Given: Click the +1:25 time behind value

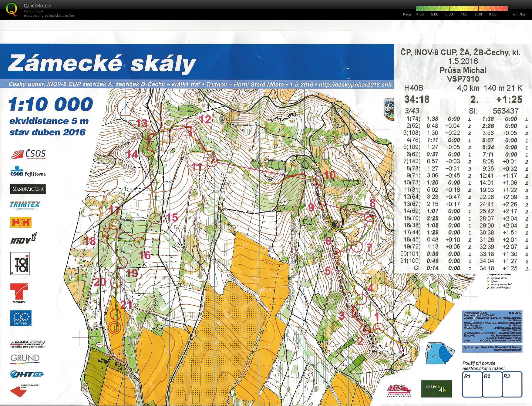Looking at the screenshot, I should tap(509, 99).
